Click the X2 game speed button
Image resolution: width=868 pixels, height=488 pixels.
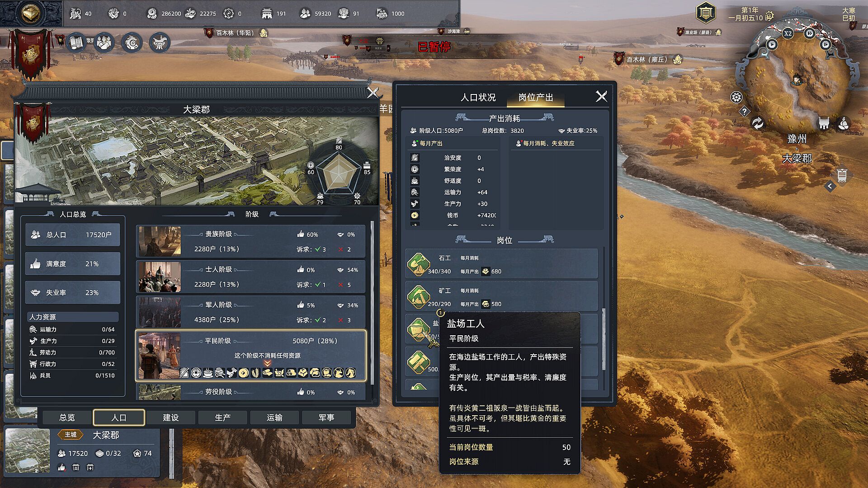click(788, 33)
